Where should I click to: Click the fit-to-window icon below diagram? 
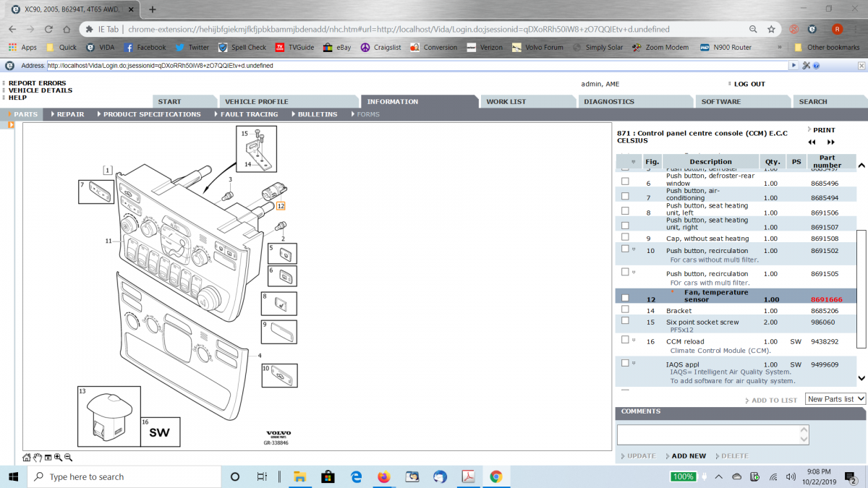48,458
